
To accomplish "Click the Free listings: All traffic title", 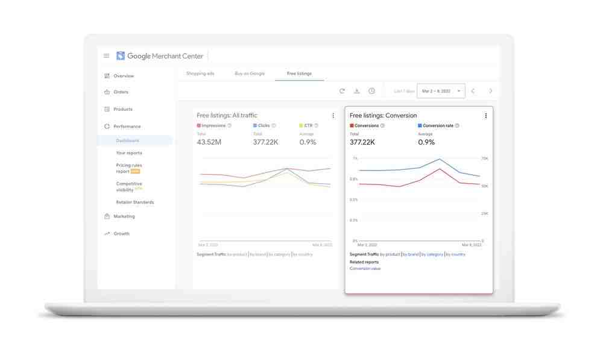I will coord(227,116).
